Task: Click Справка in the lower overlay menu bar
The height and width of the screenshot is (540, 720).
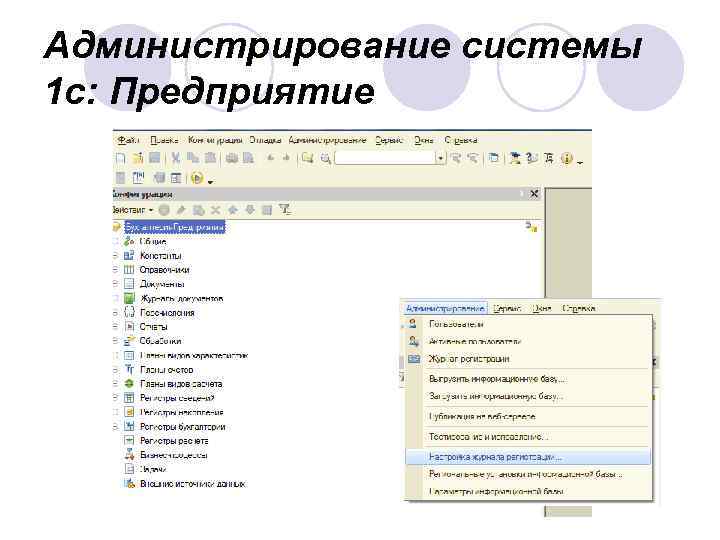Action: point(579,309)
